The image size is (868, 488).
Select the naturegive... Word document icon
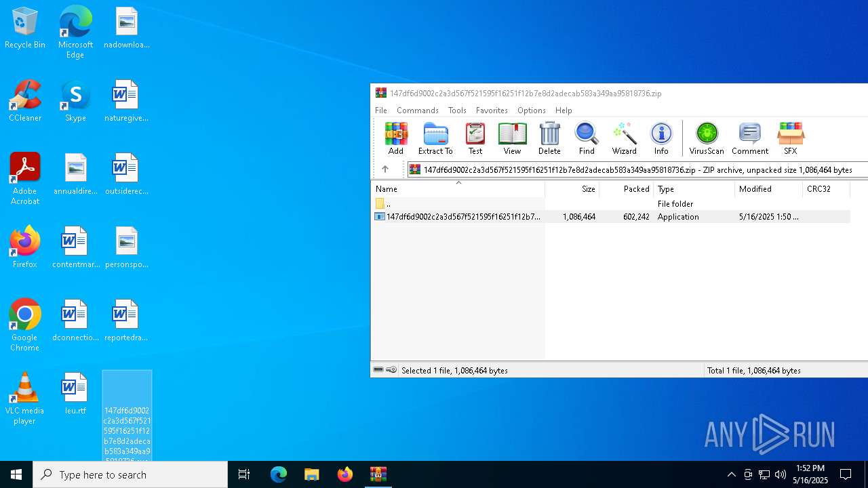click(126, 102)
